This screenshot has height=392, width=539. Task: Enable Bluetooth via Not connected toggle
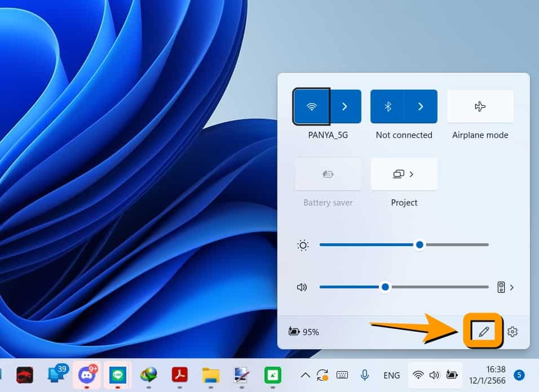387,106
